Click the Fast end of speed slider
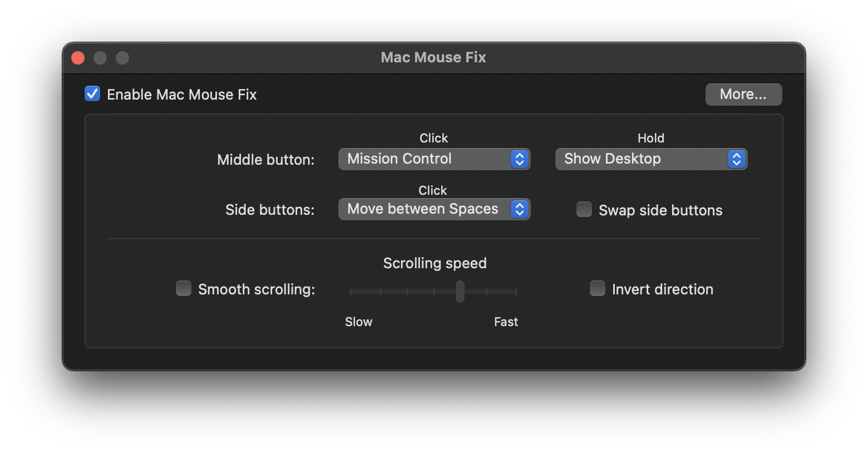The width and height of the screenshot is (868, 453). coord(516,291)
